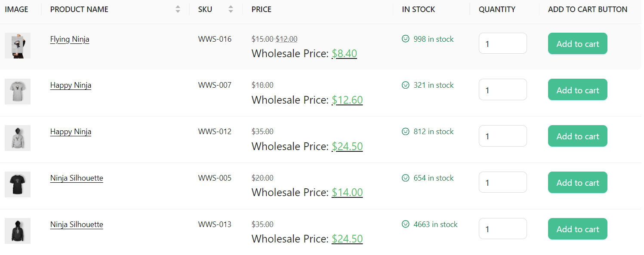Sort the SKU column using its sort control

[x=231, y=9]
